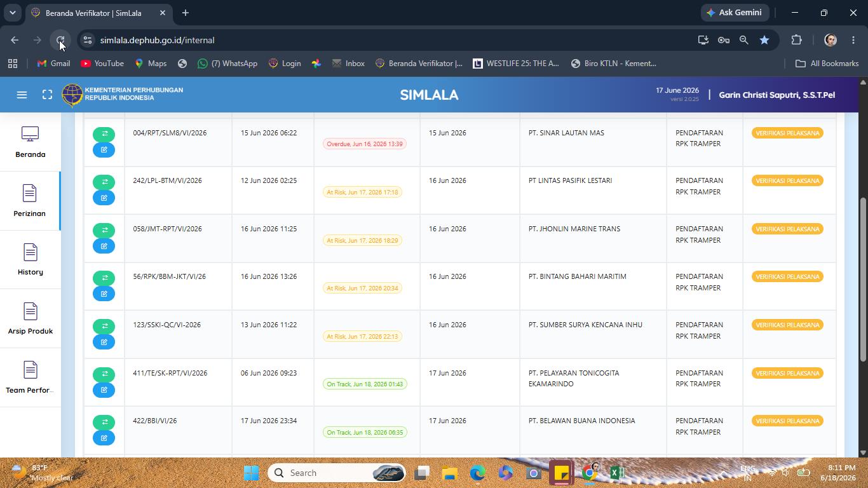Open the Ask Gemini button
This screenshot has width=868, height=488.
point(735,13)
